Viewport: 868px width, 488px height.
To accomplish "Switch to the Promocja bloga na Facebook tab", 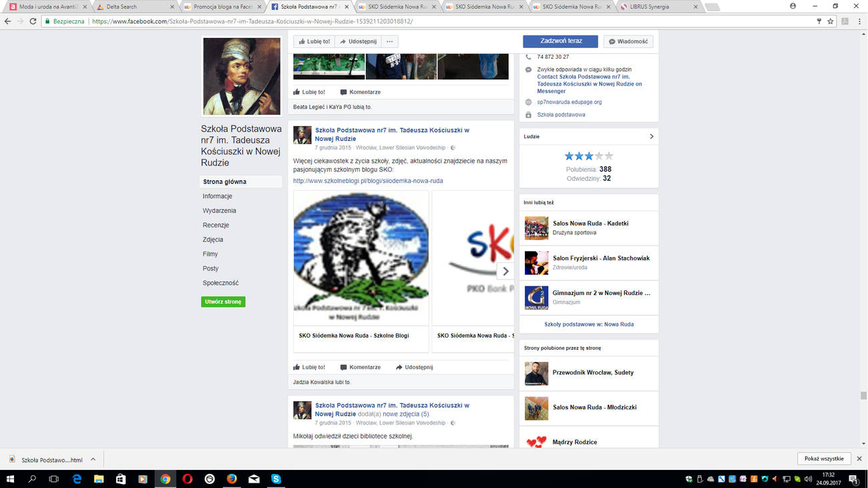I will 222,7.
